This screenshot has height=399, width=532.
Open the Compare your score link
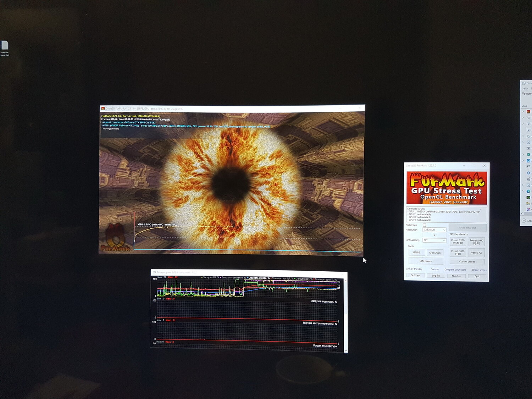pyautogui.click(x=455, y=270)
